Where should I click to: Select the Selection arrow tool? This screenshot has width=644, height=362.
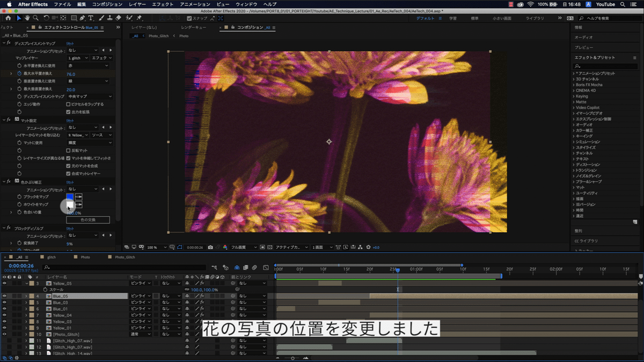pos(19,18)
